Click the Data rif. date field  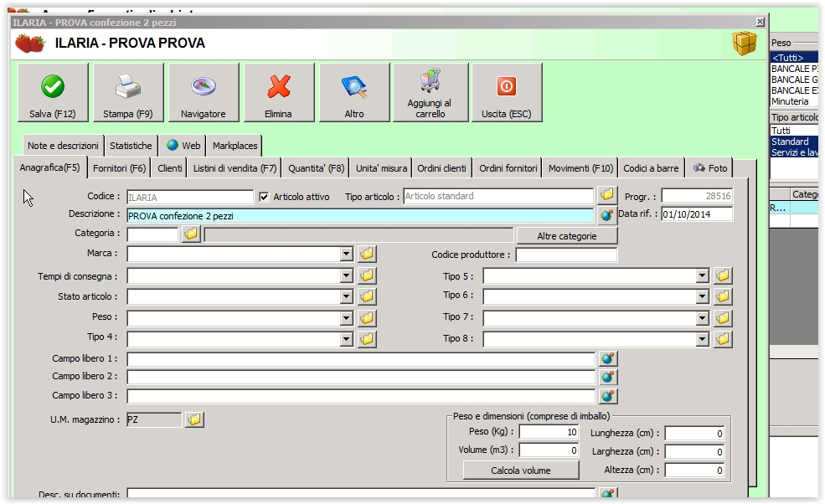pyautogui.click(x=697, y=214)
